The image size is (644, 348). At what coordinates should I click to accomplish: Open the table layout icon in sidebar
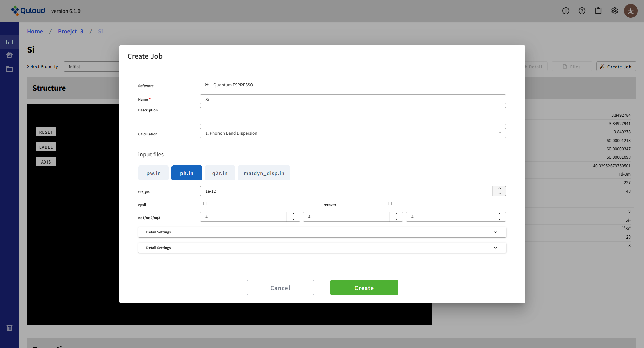[9, 42]
